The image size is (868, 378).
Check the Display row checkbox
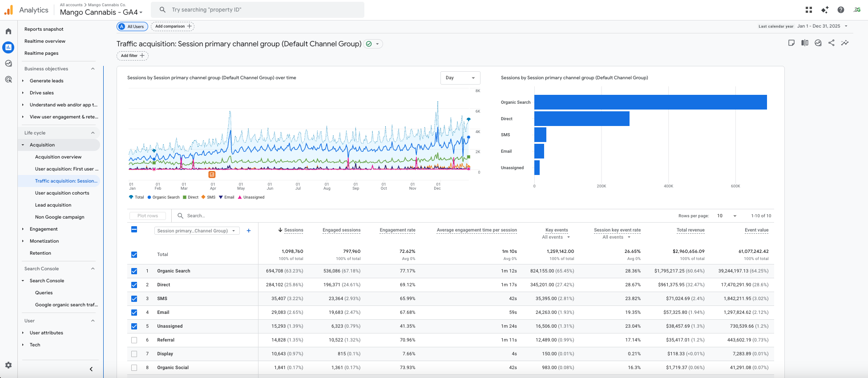pos(134,354)
